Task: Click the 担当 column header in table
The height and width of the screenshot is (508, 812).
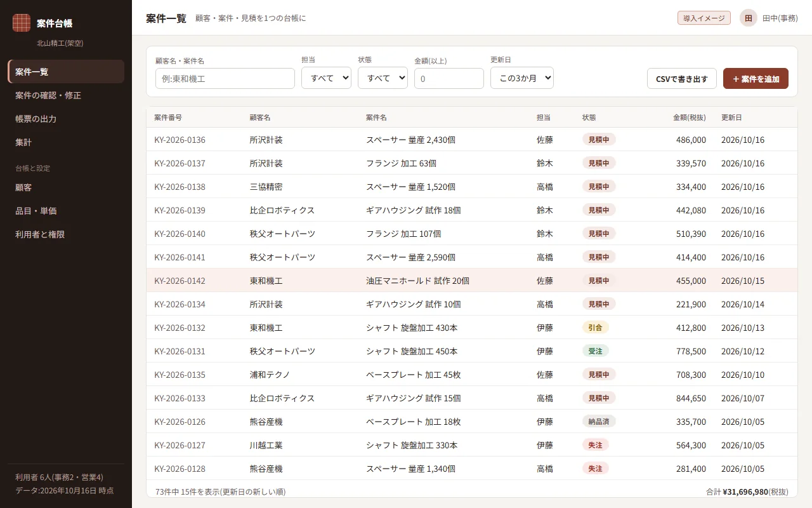Action: pos(544,117)
